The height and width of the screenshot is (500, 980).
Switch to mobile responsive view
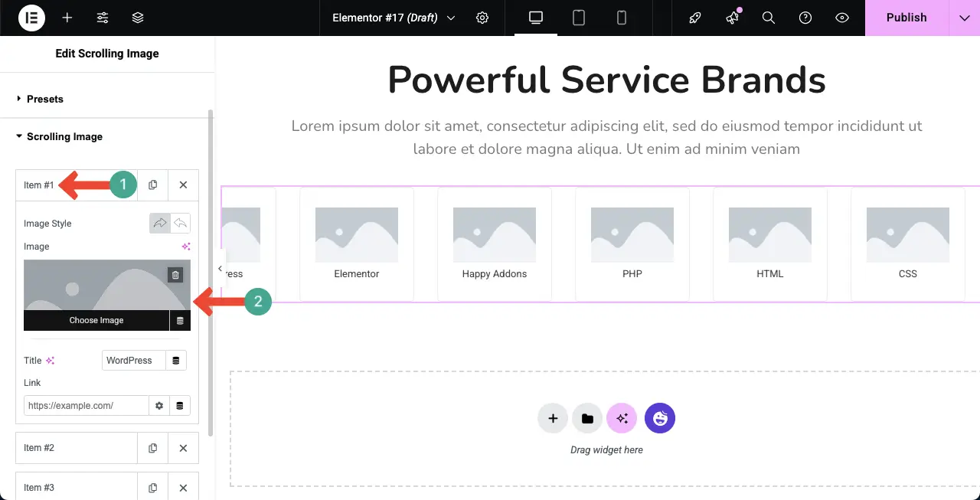coord(622,18)
